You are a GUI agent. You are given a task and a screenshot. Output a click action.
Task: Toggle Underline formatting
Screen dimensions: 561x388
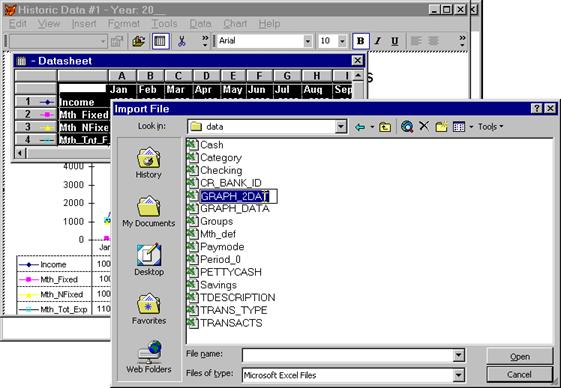tap(395, 41)
